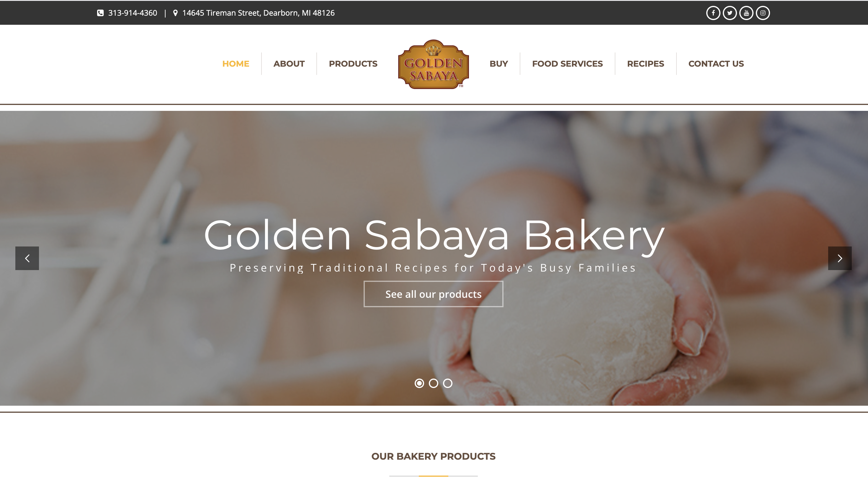Click the Buy navigation link
The height and width of the screenshot is (480, 868).
coord(498,64)
